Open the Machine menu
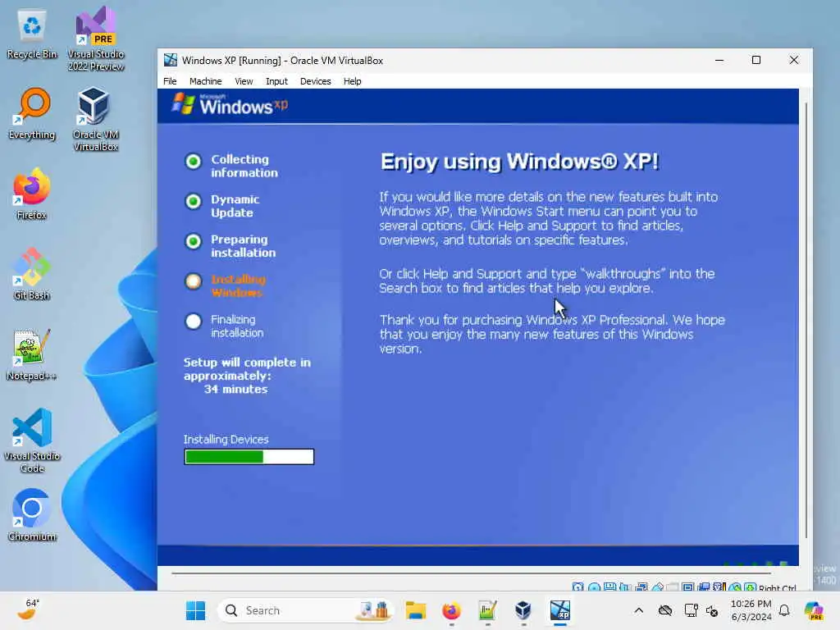This screenshot has height=630, width=840. [205, 81]
